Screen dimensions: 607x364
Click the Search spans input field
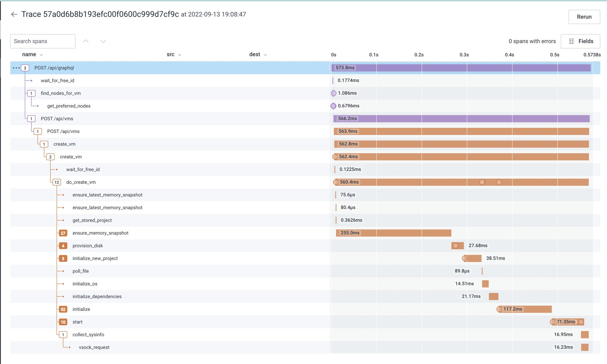click(x=43, y=41)
